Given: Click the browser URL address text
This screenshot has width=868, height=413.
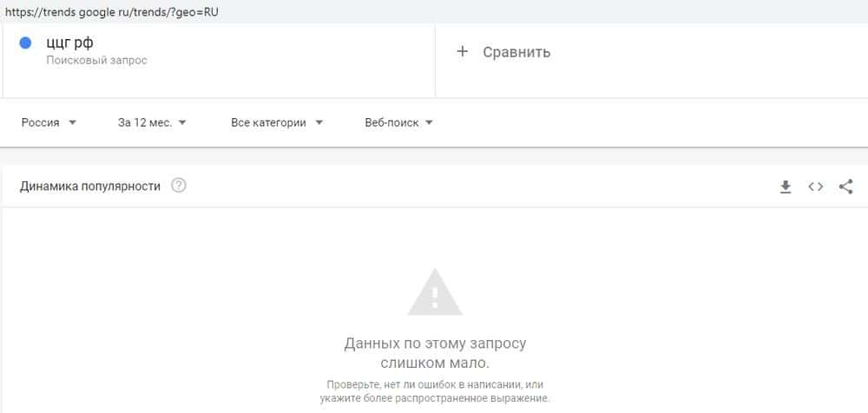Looking at the screenshot, I should [112, 11].
